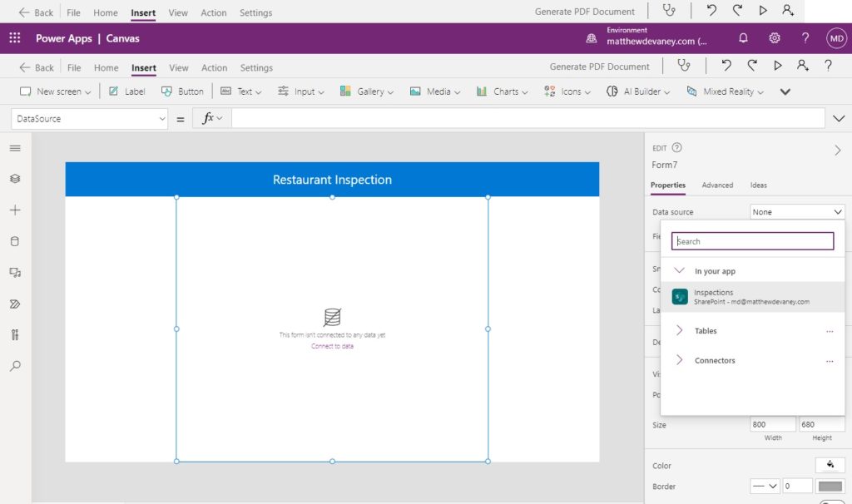Viewport: 852px width, 504px height.
Task: Open the notifications bell icon
Action: click(x=743, y=38)
